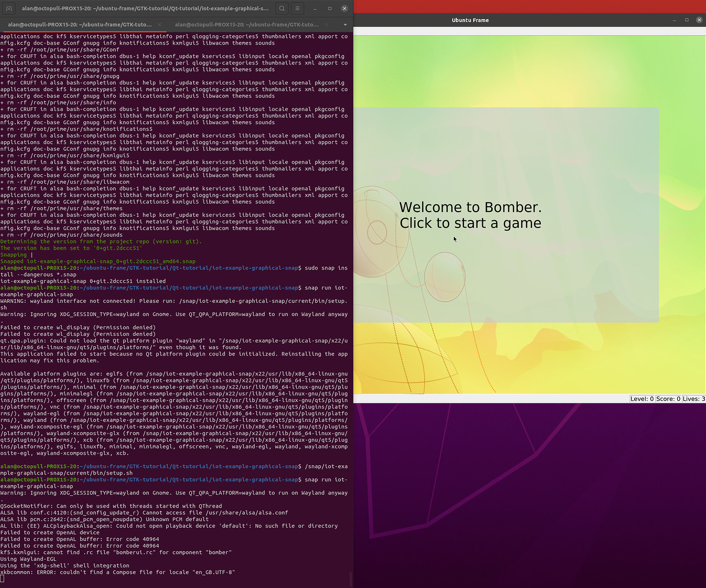Open the terminal hamburger menu
Viewport: 706px width, 588px height.
tap(297, 8)
